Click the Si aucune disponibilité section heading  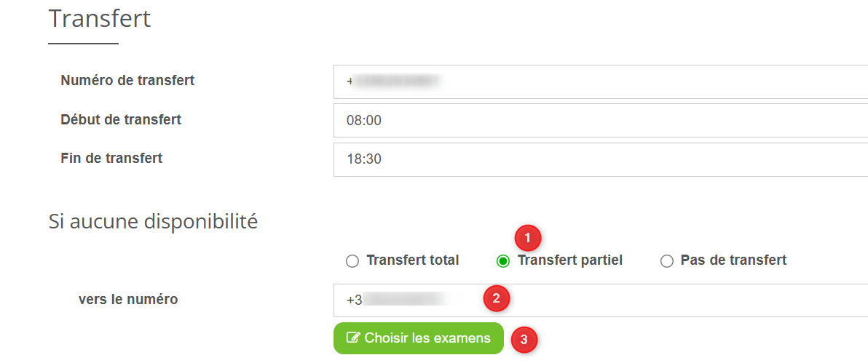pyautogui.click(x=153, y=222)
